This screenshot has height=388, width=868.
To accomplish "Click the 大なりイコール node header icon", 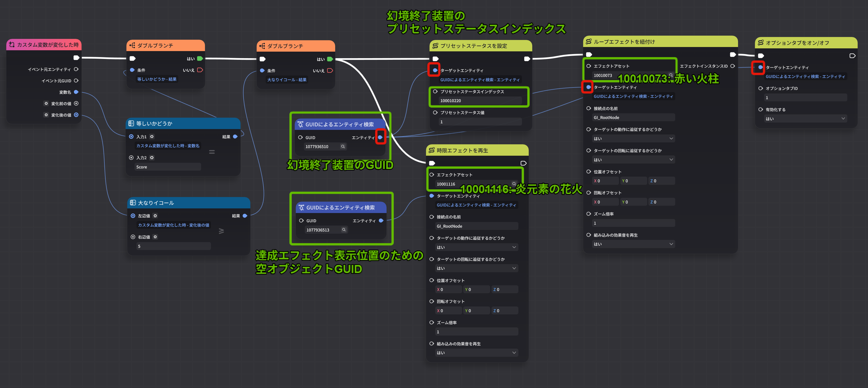I will pos(133,203).
